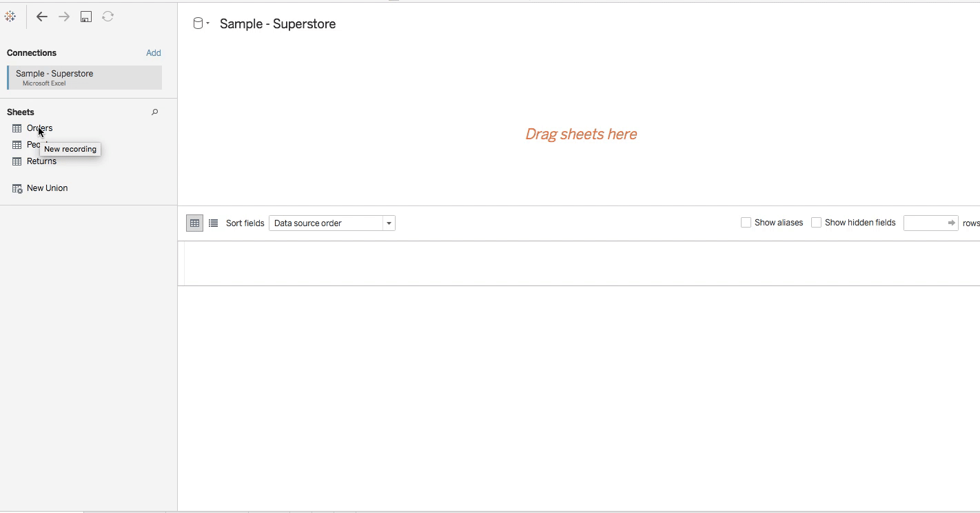Screen dimensions: 980x513
Task: Enable Show aliases checkbox
Action: pos(746,222)
